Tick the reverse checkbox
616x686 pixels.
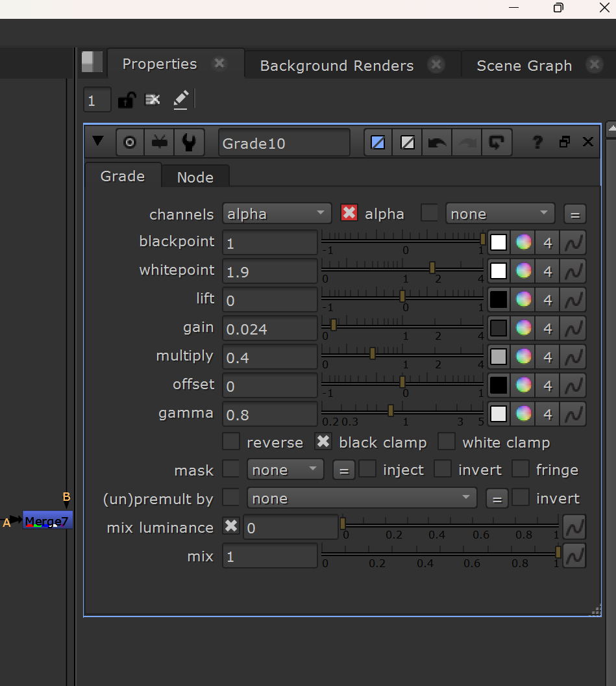(231, 442)
